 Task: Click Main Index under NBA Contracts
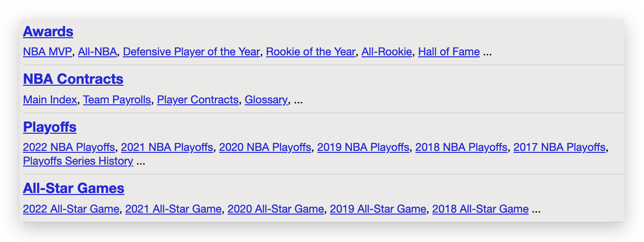tap(50, 100)
